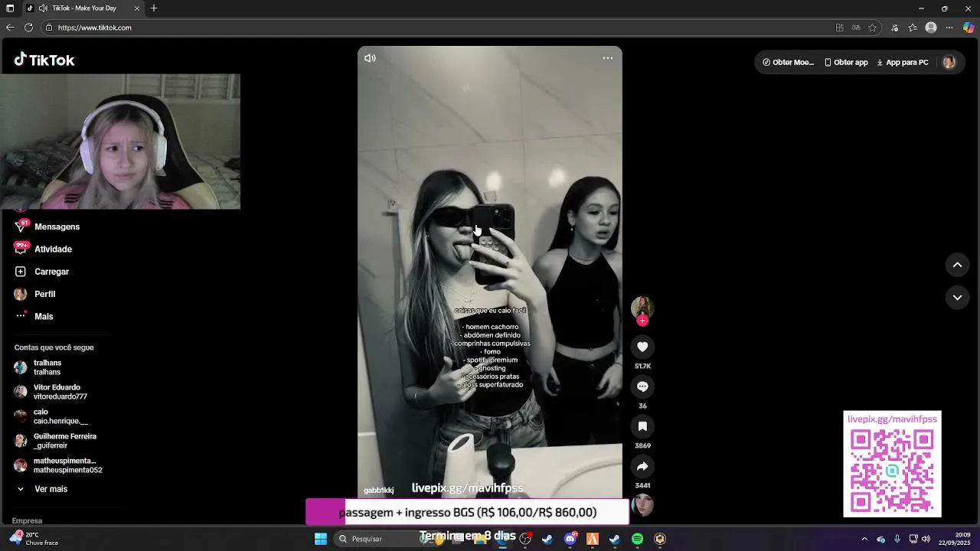This screenshot has width=980, height=551.
Task: Click the Obter Moe... button
Action: click(788, 62)
